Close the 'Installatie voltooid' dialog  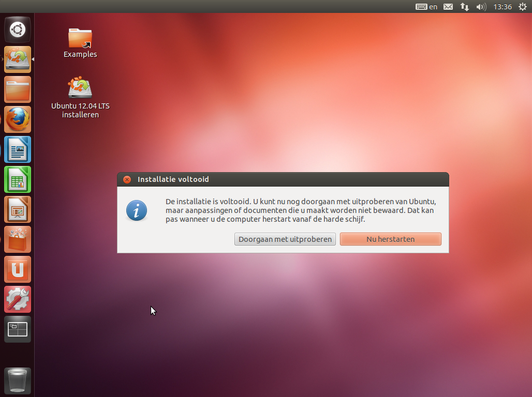[x=127, y=179]
